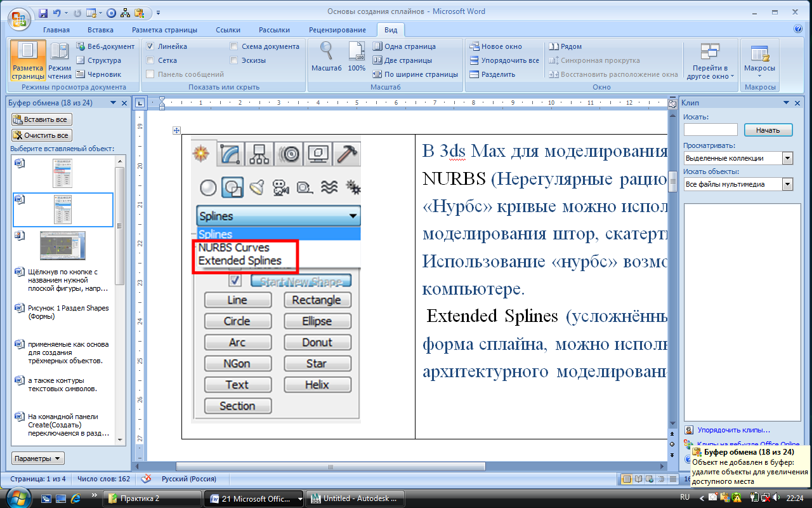Viewport: 812px width, 508px height.
Task: Click Упорядочить все in ribbon
Action: tap(505, 60)
